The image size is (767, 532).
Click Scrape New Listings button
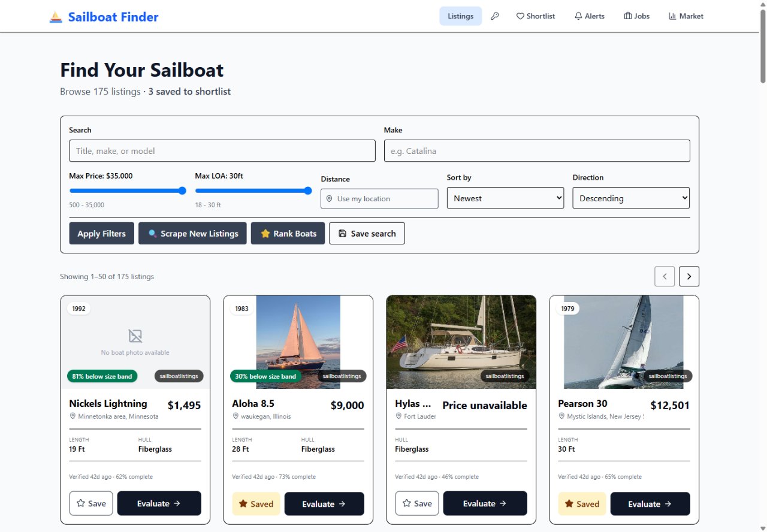coord(193,234)
